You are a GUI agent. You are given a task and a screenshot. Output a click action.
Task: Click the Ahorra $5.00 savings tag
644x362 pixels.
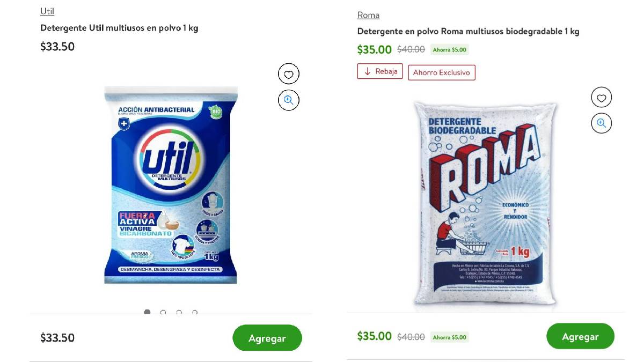click(450, 49)
